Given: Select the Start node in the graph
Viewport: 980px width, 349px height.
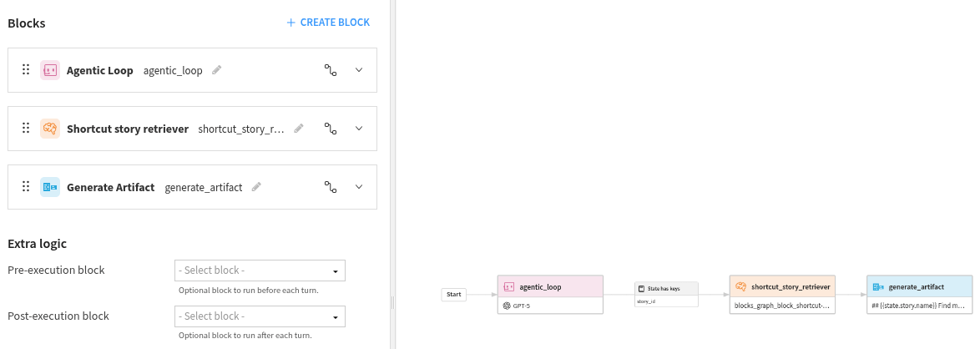Looking at the screenshot, I should point(454,294).
